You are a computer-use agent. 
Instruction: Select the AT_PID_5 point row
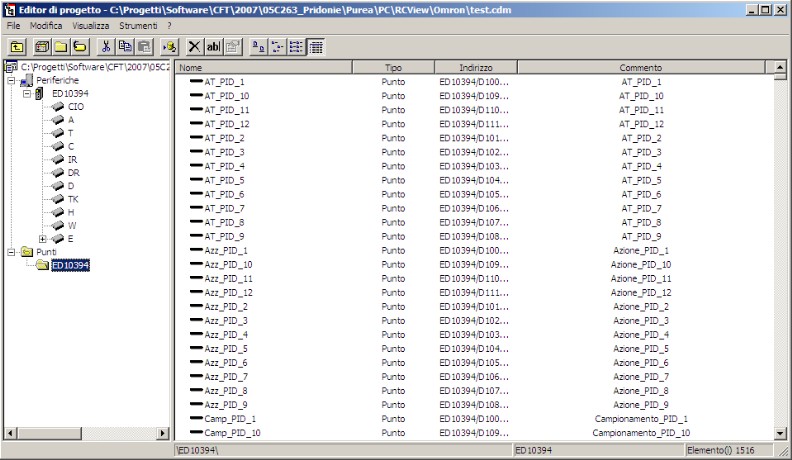coord(224,180)
